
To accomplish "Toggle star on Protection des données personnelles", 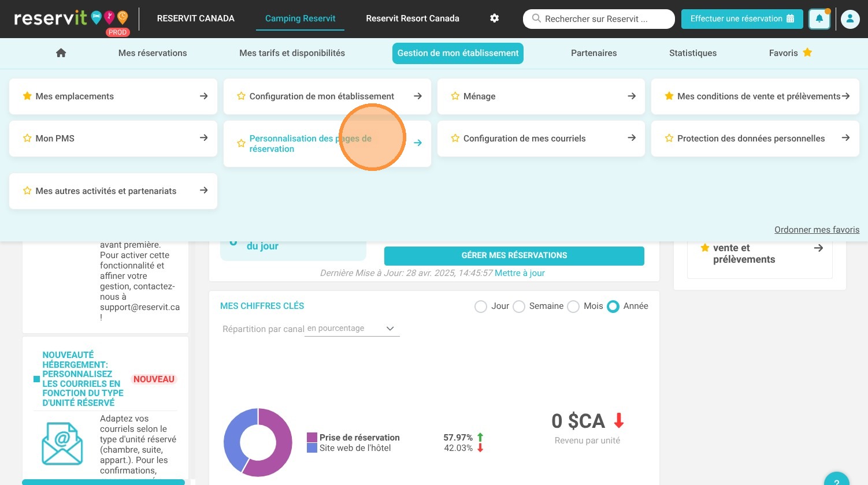I will [x=669, y=138].
